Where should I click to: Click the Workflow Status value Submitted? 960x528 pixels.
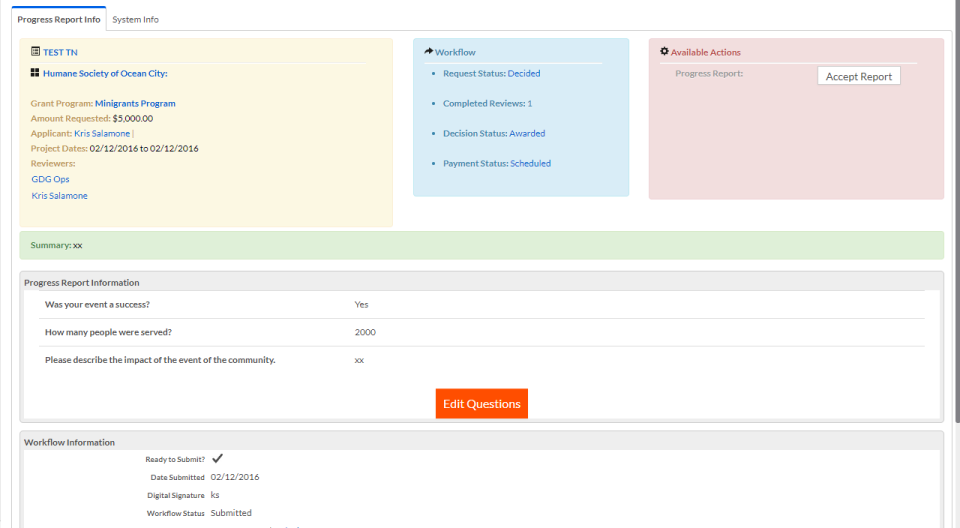pyautogui.click(x=231, y=513)
